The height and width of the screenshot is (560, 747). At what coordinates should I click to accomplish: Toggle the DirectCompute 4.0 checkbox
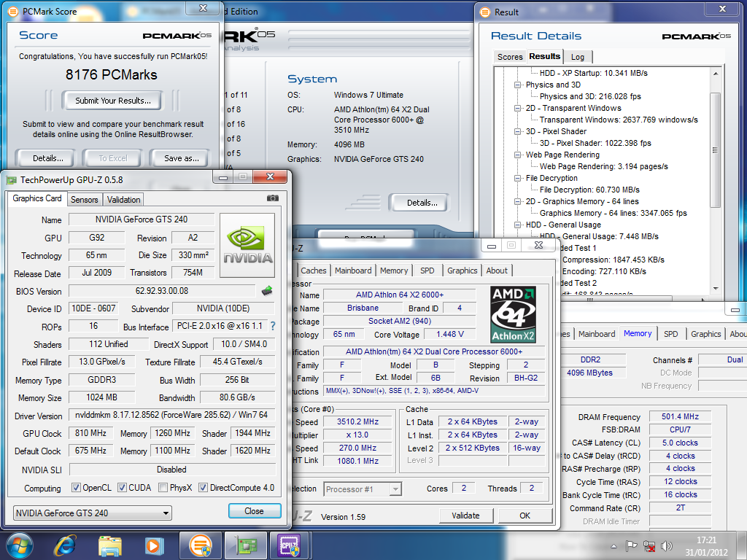coord(203,488)
